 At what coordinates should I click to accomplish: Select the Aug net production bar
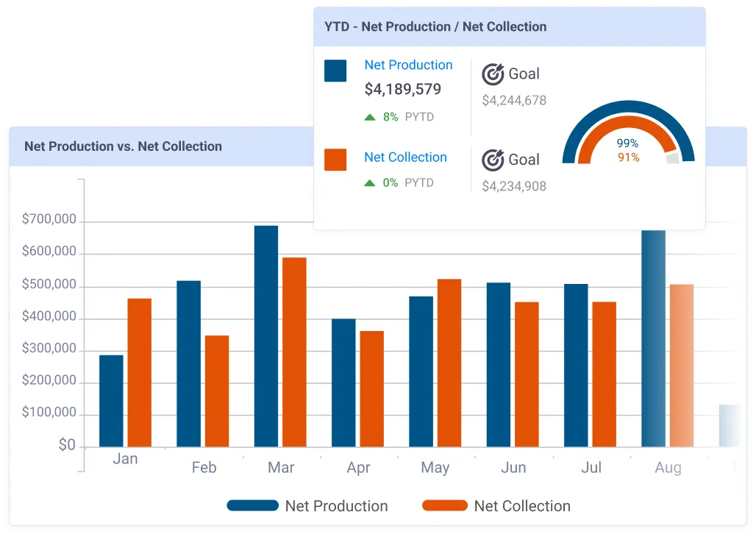(x=653, y=338)
